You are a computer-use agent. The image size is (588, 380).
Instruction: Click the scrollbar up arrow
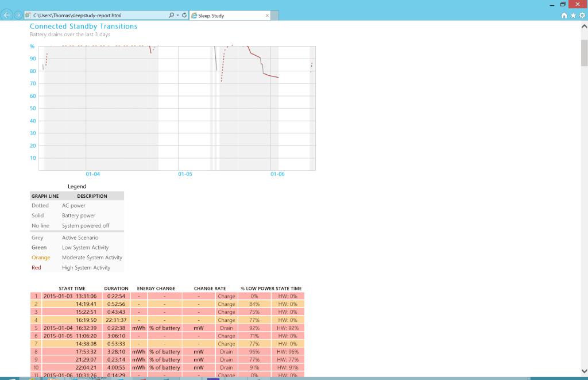[x=584, y=26]
